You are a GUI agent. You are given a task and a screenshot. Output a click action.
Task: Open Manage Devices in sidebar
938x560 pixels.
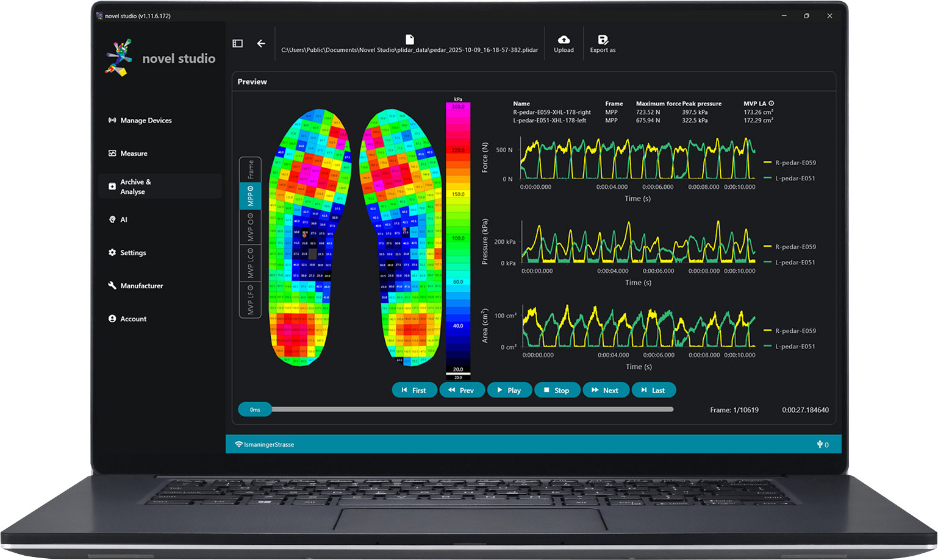(x=146, y=121)
